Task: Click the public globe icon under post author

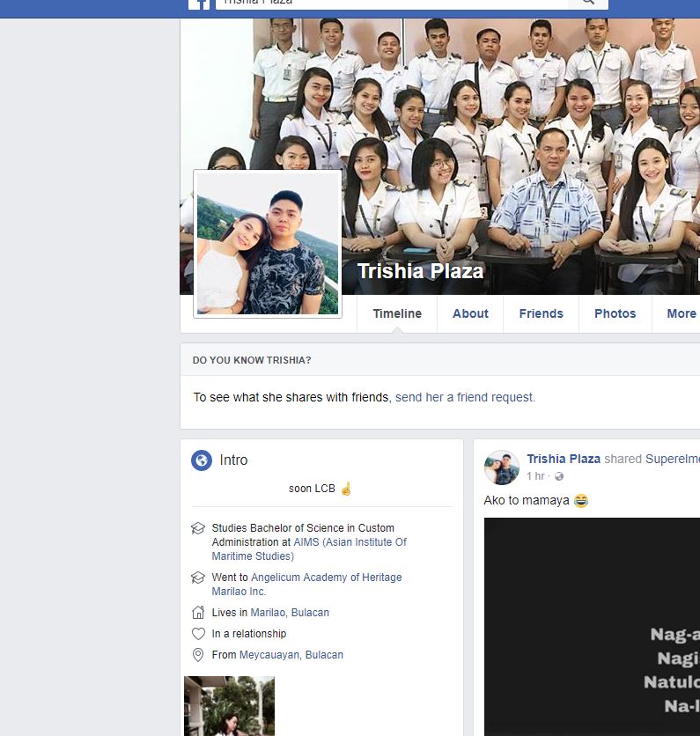Action: tap(558, 476)
